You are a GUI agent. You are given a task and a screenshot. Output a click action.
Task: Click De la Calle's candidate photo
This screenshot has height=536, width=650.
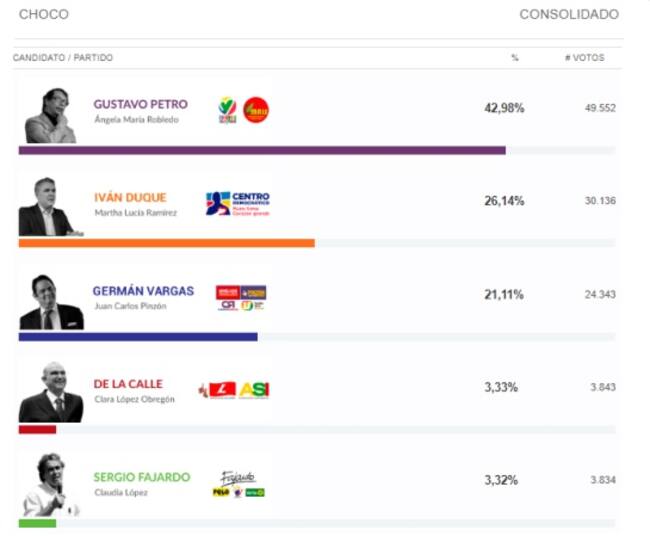tap(51, 393)
